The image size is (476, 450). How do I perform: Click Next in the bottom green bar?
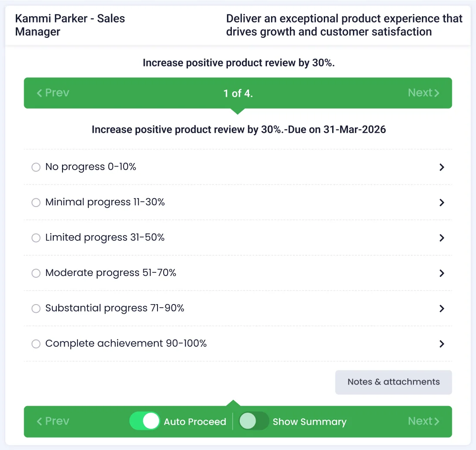(423, 421)
